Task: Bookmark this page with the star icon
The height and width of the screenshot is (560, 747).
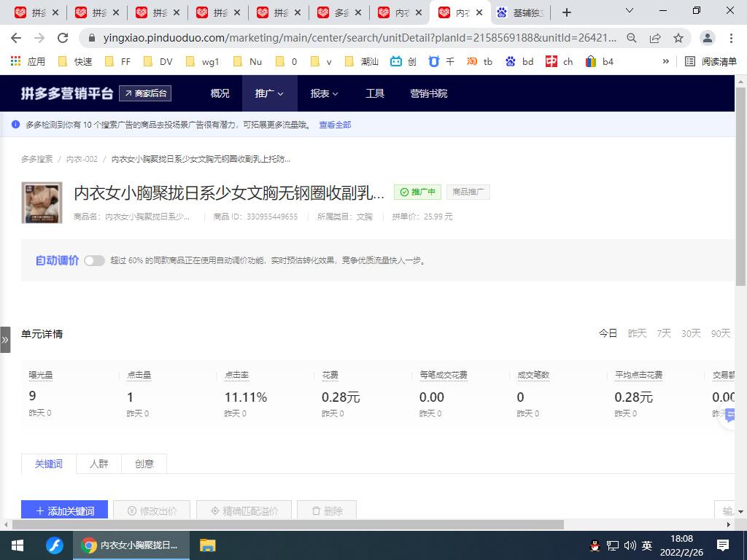Action: [x=678, y=38]
